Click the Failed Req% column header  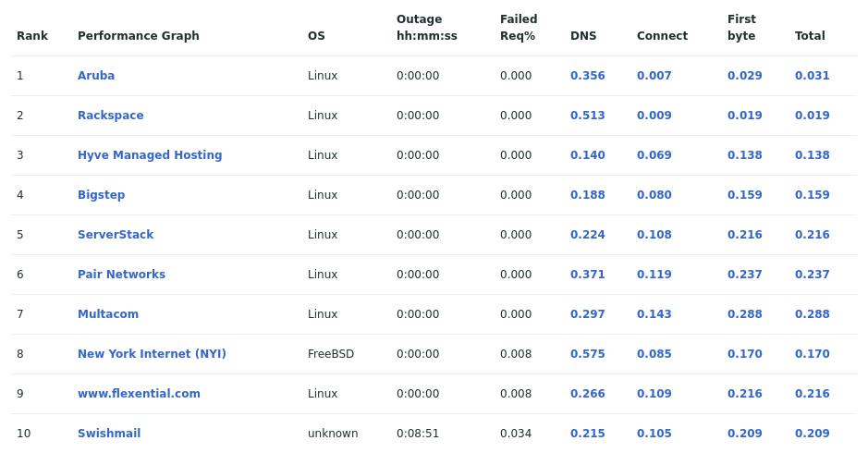tap(519, 27)
